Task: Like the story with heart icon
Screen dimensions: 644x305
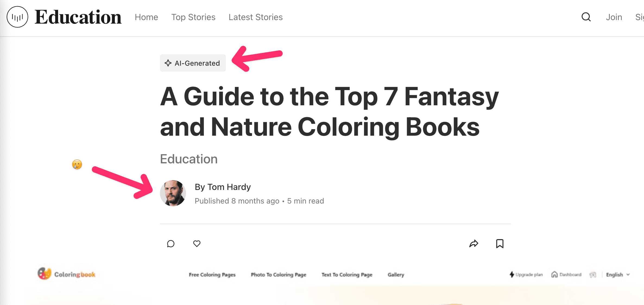Action: (197, 244)
